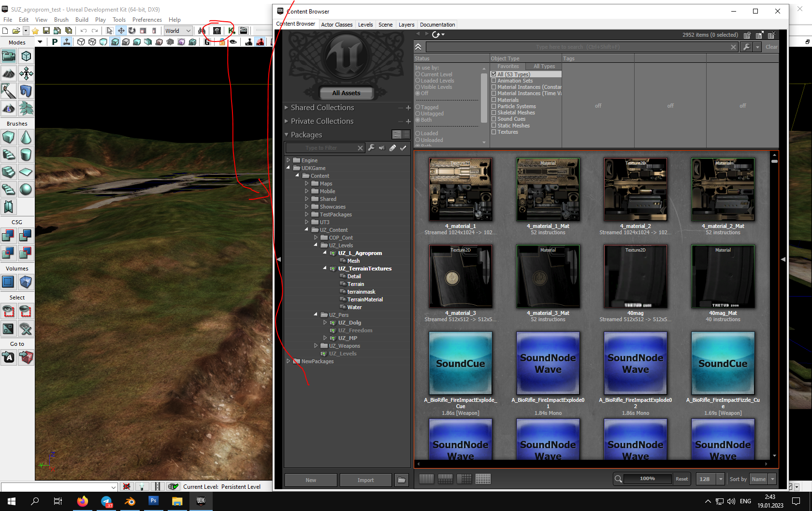Reset the thumbnail zoom level
Image resolution: width=812 pixels, height=511 pixels.
(x=681, y=479)
